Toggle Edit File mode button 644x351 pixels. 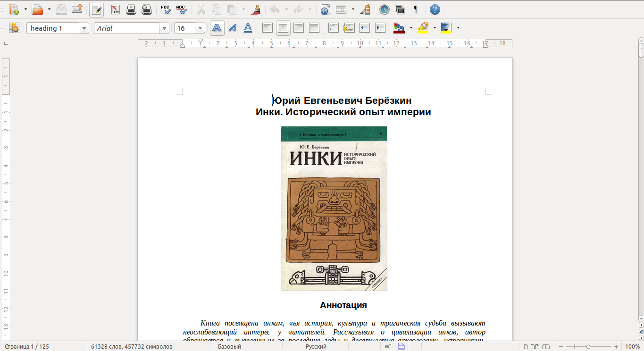(97, 9)
